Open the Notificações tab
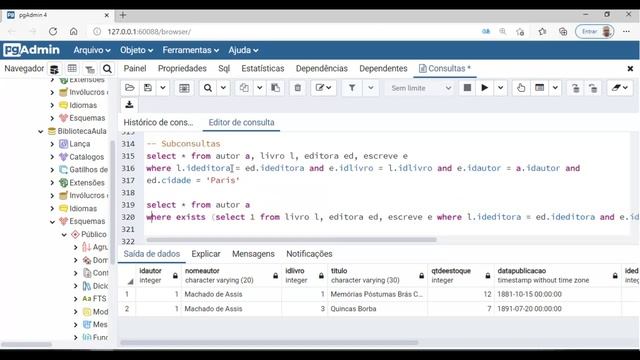 309,254
